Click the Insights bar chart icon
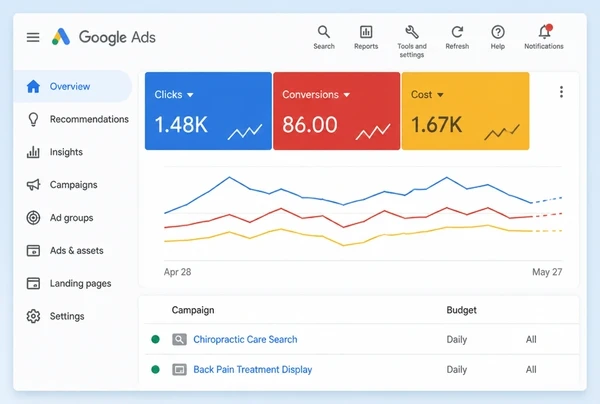Screen dimensions: 600x404 (33, 152)
